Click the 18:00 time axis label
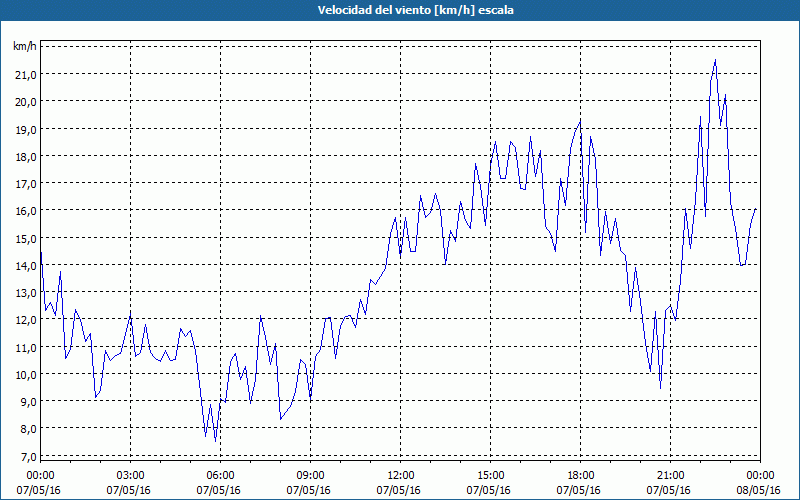Screen dimensions: 800x500 tap(581, 476)
